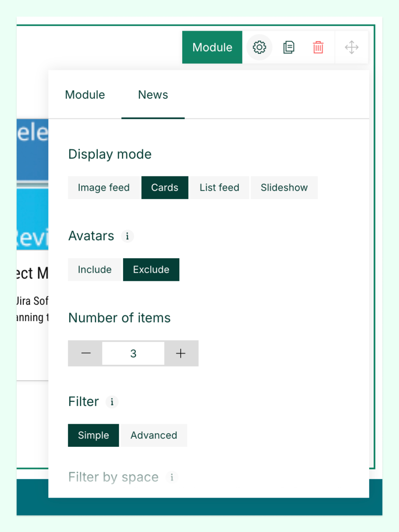
Task: Choose Image feed display mode
Action: (104, 188)
